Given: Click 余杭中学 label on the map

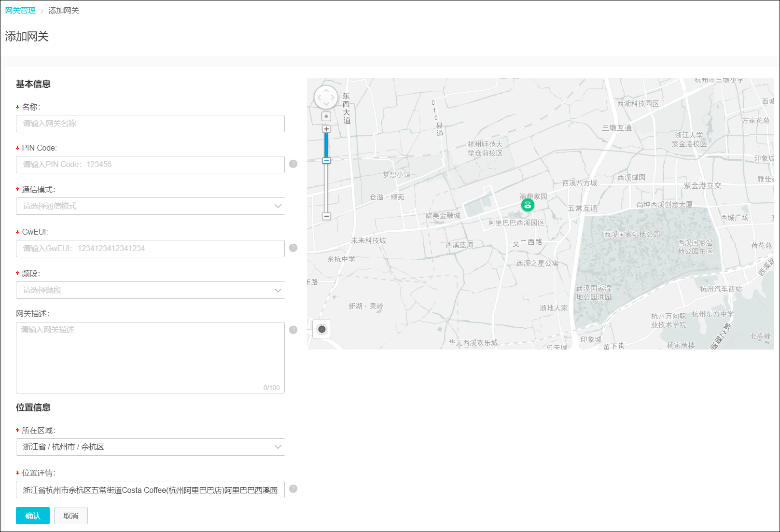Looking at the screenshot, I should pyautogui.click(x=341, y=259).
